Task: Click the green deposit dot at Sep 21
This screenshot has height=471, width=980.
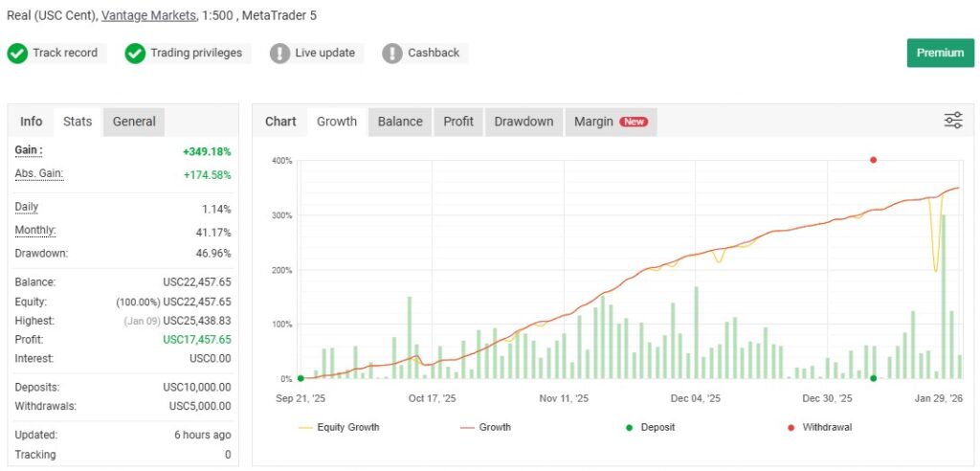Action: [301, 378]
